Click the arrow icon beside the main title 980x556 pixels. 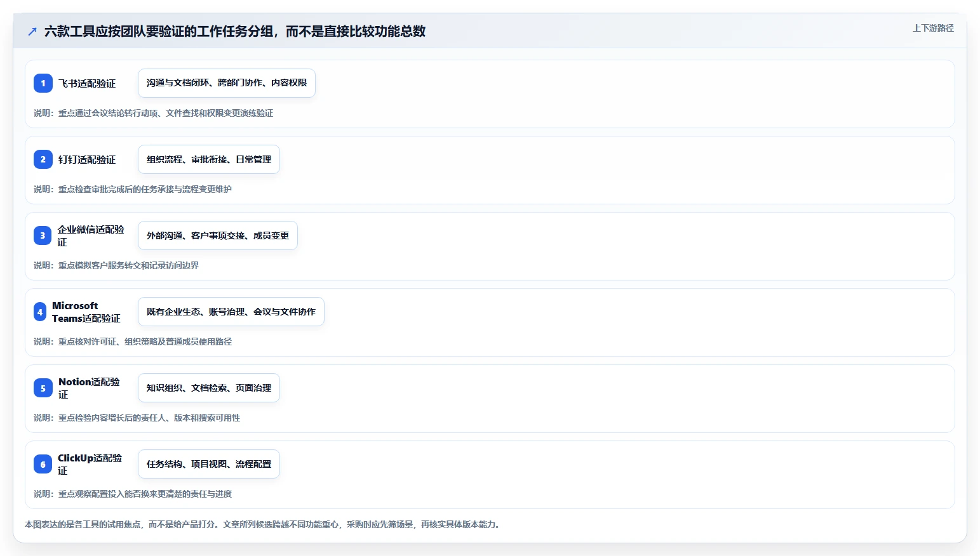point(32,31)
